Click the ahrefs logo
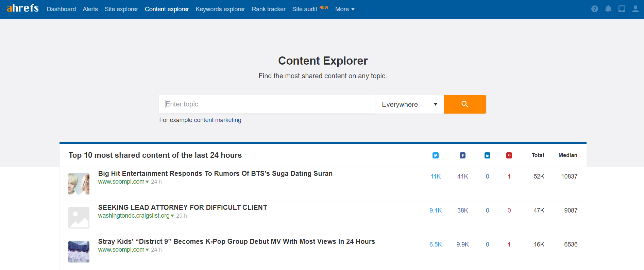The width and height of the screenshot is (644, 270). (22, 8)
